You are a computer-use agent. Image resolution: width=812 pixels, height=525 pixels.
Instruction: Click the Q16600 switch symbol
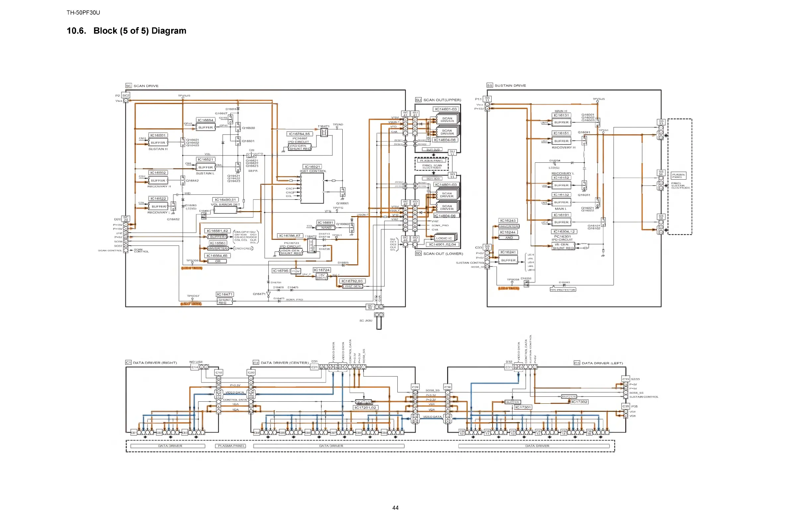tap(238, 127)
